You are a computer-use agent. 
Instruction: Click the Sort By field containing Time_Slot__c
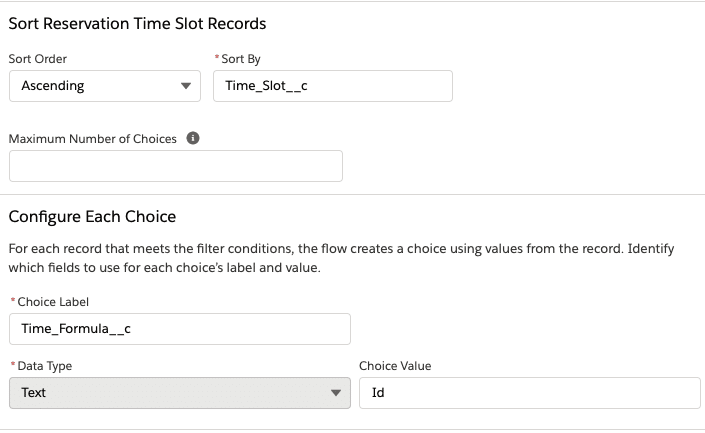click(333, 86)
